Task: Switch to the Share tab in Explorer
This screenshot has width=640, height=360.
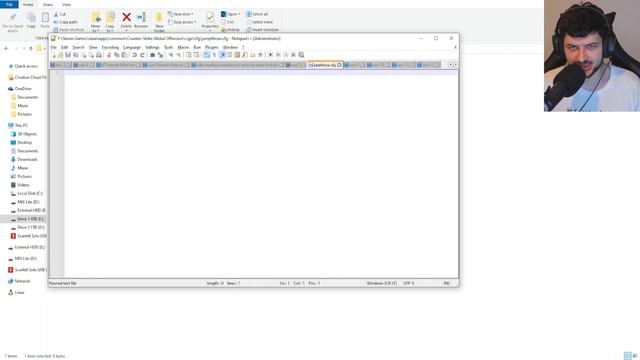Action: 48,4
